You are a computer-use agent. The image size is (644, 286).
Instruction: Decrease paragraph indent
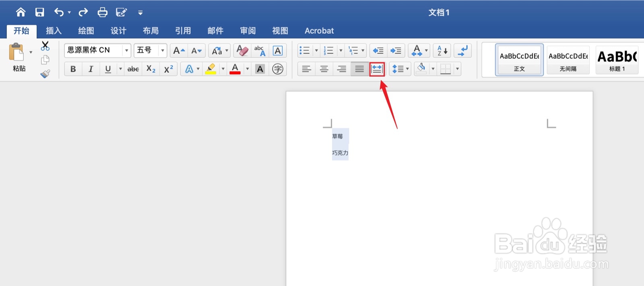pos(378,51)
